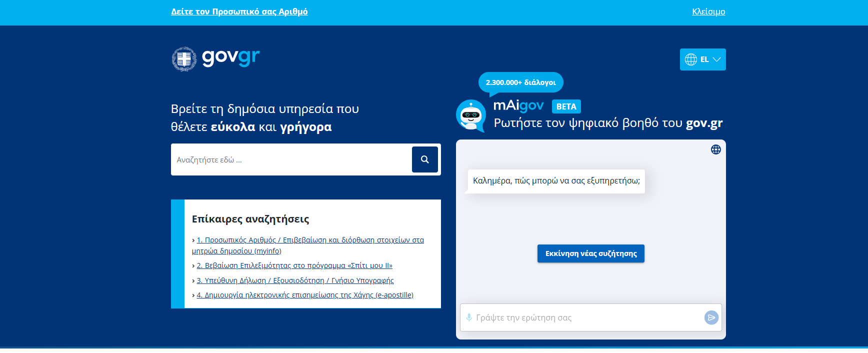Click the "govgr" wordmark text
The image size is (868, 353).
coord(231,57)
